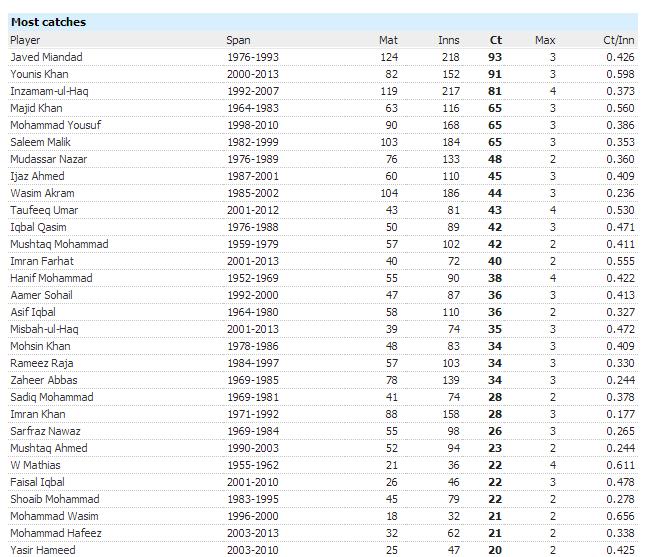This screenshot has height=557, width=645.
Task: Click the Inns column header
Action: pos(449,40)
